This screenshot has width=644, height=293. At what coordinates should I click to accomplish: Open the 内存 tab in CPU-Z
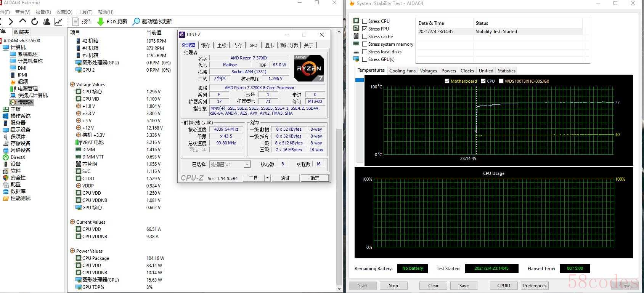point(238,45)
